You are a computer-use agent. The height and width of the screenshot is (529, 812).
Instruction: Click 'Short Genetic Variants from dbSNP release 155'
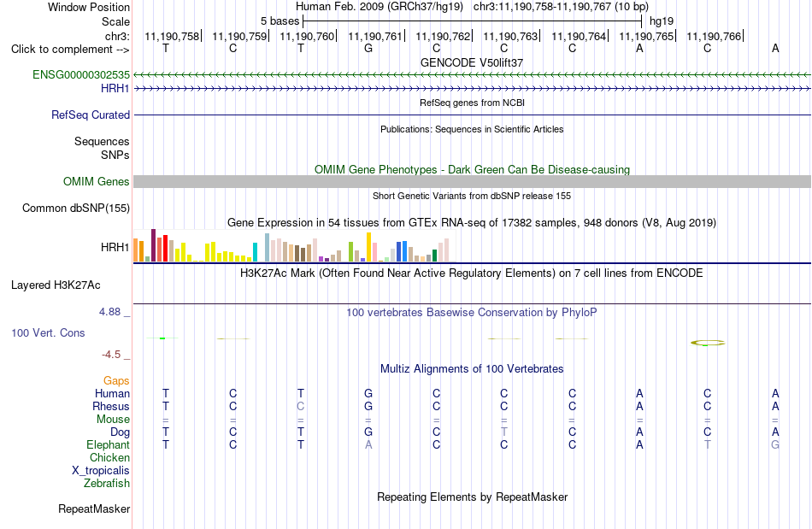(472, 196)
